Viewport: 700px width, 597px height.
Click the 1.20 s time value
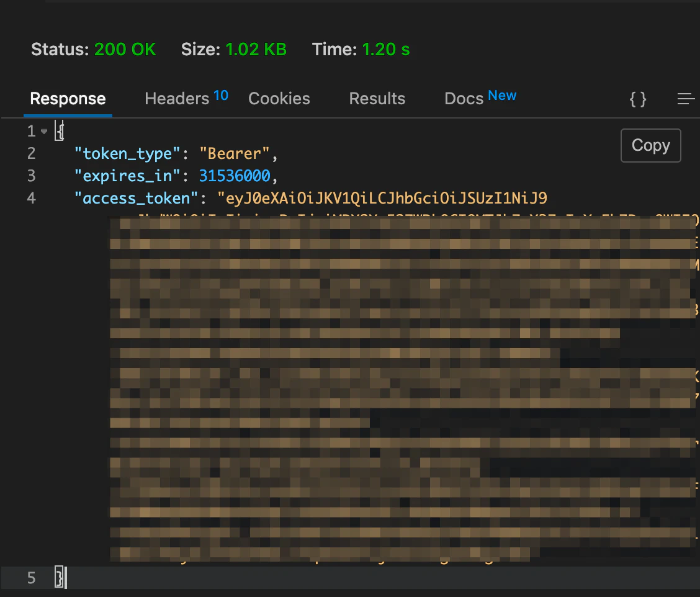click(386, 49)
